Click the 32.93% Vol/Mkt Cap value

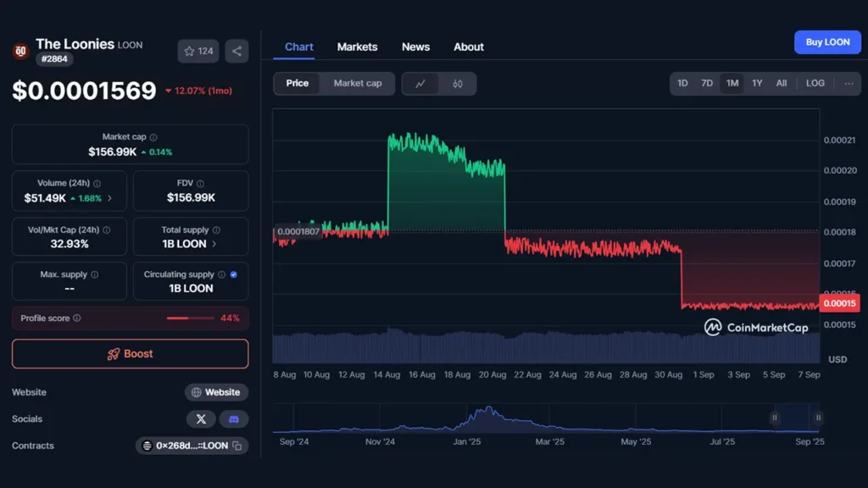click(x=70, y=244)
